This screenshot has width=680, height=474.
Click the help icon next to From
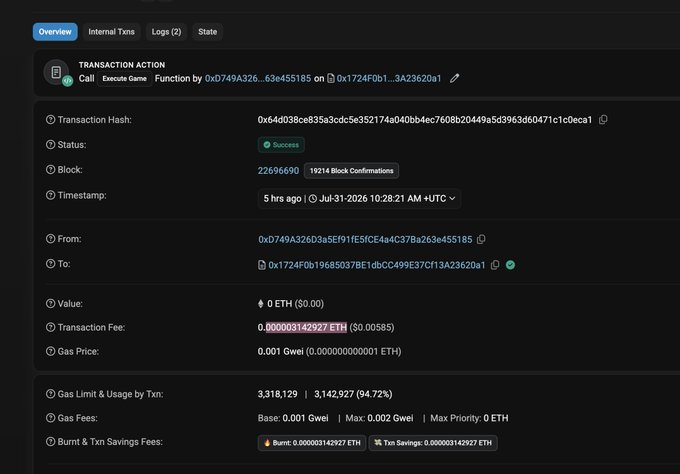[50, 239]
